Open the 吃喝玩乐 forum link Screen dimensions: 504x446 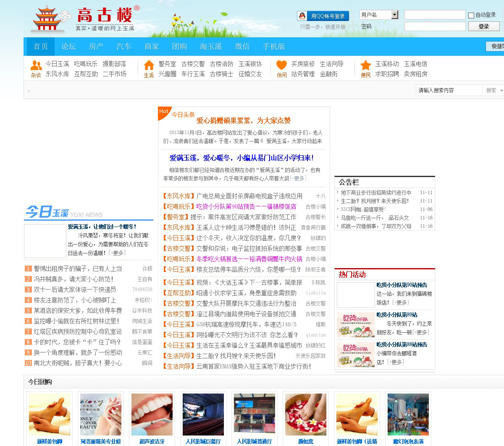(x=86, y=64)
